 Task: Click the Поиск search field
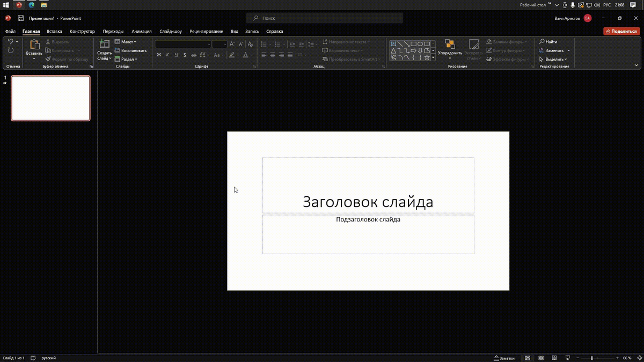(x=325, y=18)
